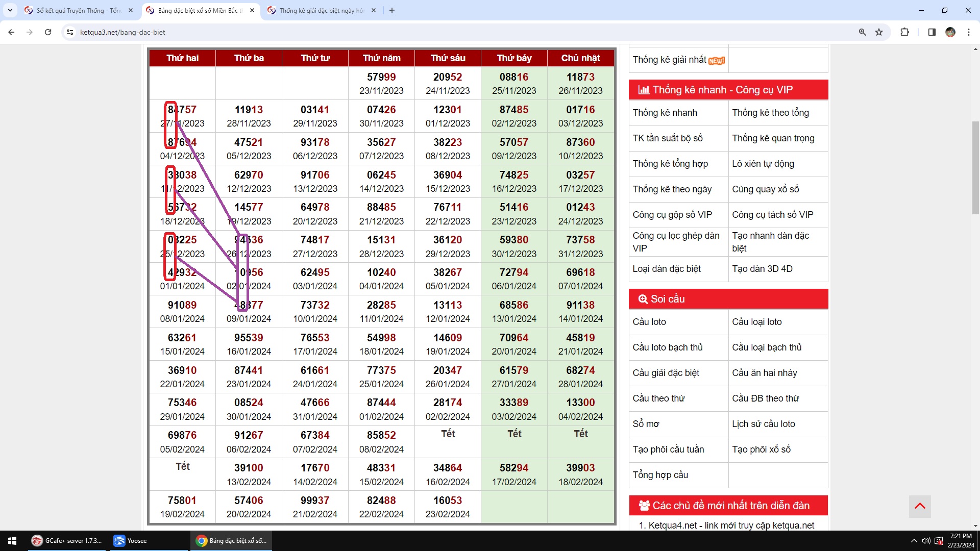Open Chrome three-dot menu
Image resolution: width=980 pixels, height=551 pixels.
coord(968,32)
